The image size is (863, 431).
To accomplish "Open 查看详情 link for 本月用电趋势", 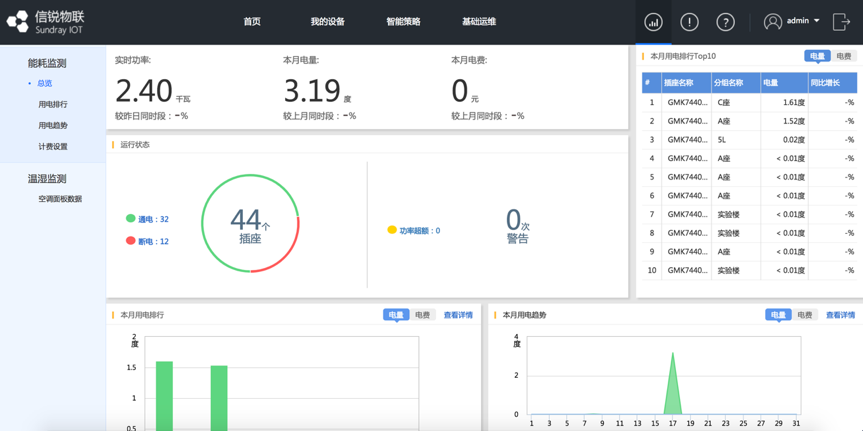I will 840,315.
